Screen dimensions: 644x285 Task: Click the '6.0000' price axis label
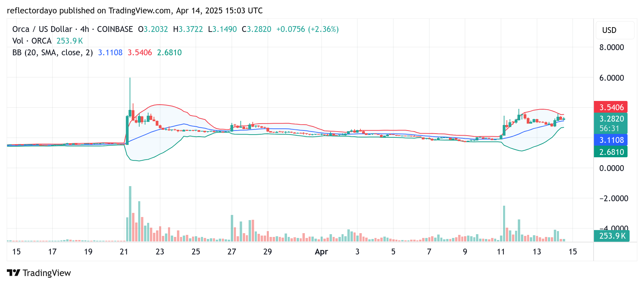[611, 78]
